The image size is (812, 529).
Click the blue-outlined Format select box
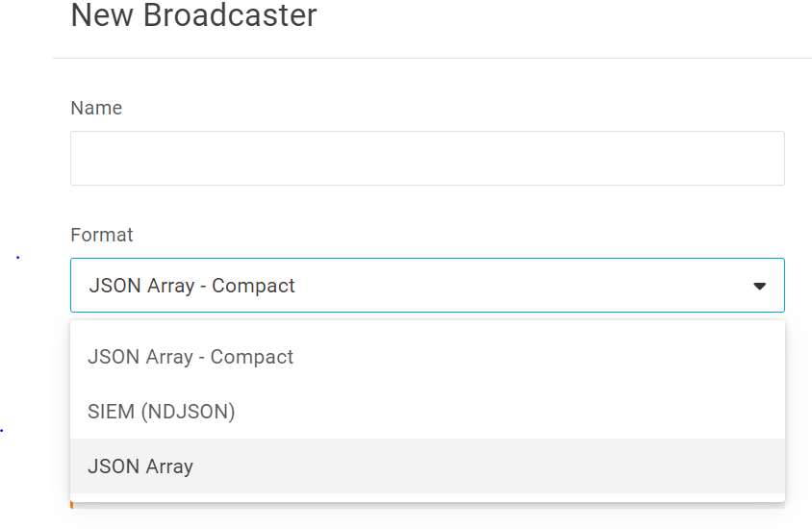click(427, 286)
